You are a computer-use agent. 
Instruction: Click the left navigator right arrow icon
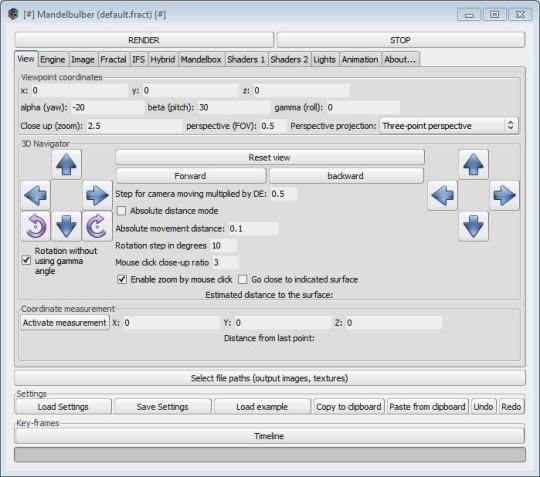97,195
